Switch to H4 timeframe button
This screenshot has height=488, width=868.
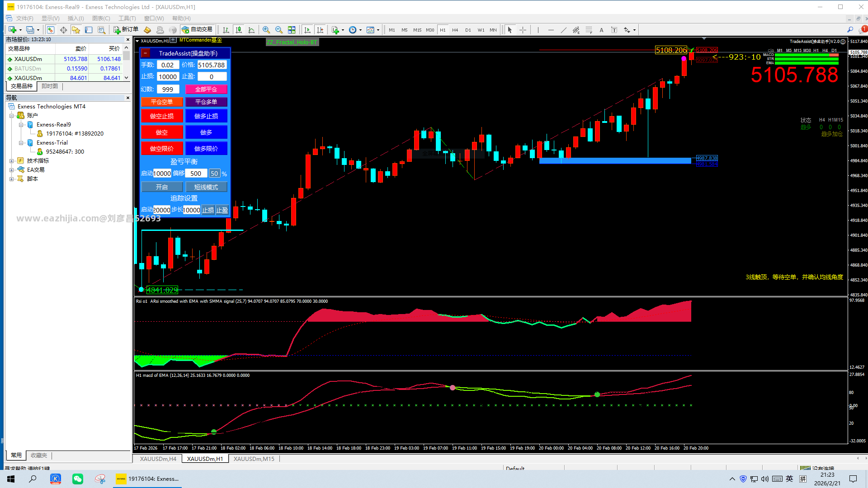455,30
